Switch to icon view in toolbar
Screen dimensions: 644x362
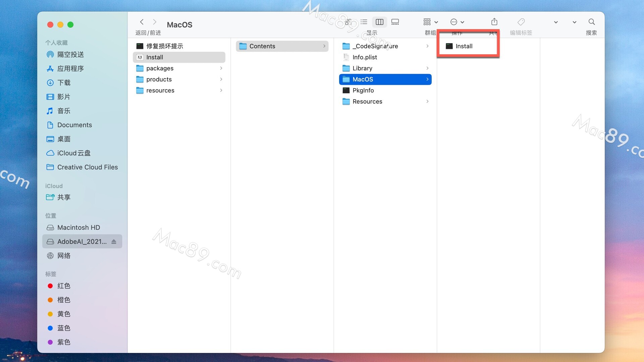point(348,22)
